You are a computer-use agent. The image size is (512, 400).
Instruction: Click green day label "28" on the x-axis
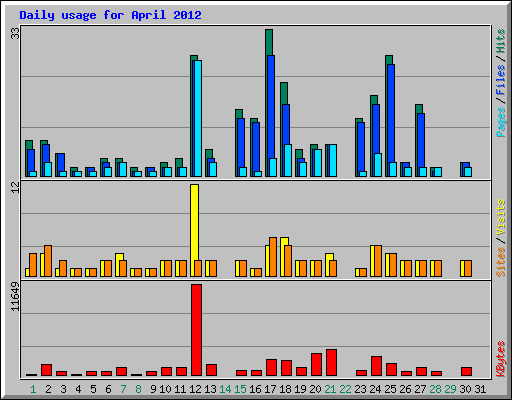[435, 389]
